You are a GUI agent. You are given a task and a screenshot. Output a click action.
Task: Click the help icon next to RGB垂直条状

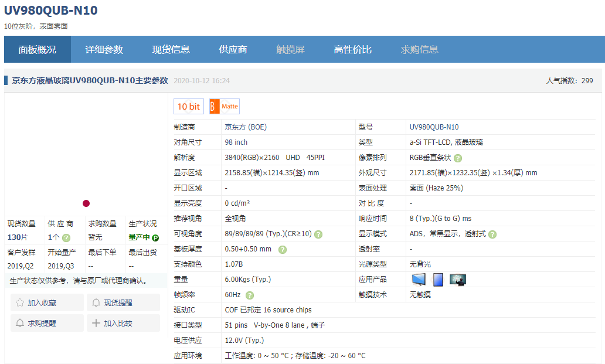click(458, 158)
